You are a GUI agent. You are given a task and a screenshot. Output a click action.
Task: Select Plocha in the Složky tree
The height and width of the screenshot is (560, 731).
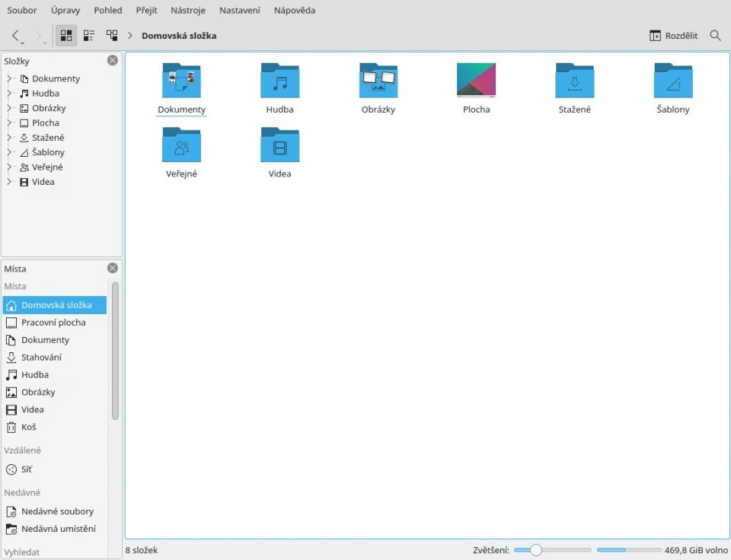pyautogui.click(x=39, y=123)
